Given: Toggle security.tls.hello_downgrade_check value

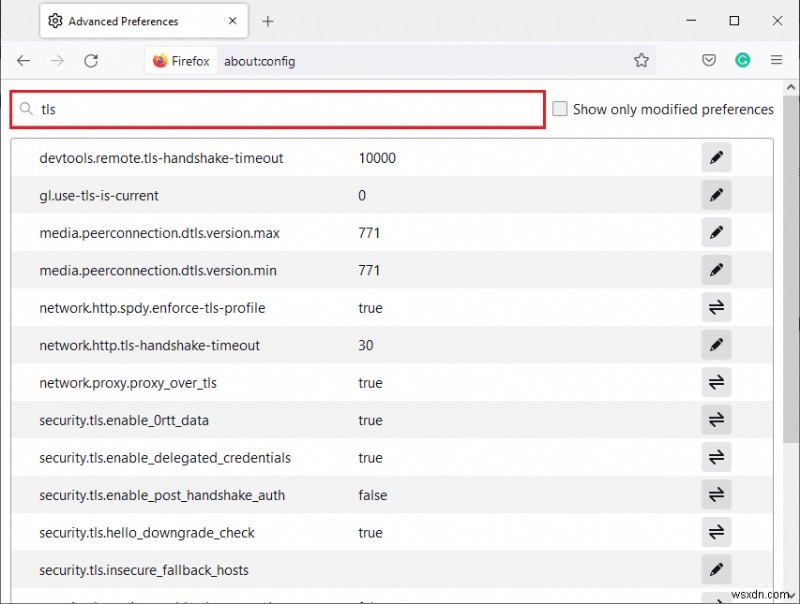Looking at the screenshot, I should [716, 532].
